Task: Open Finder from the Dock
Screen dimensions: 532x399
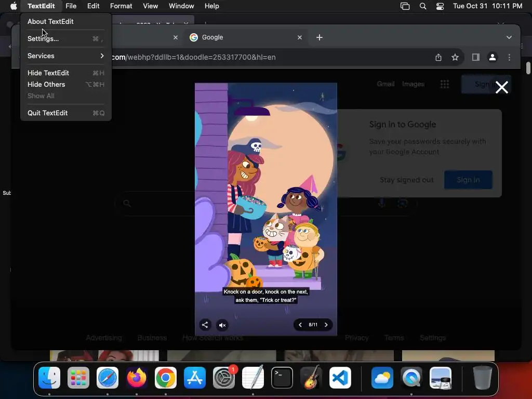Action: pyautogui.click(x=49, y=378)
